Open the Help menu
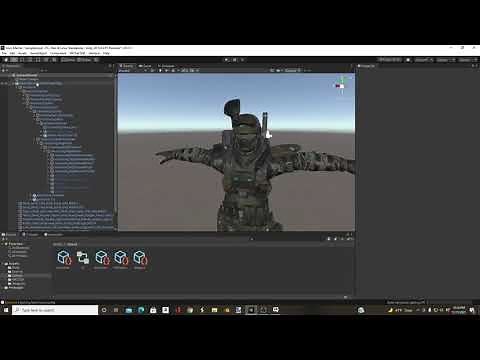Image resolution: width=480 pixels, height=360 pixels. click(106, 53)
